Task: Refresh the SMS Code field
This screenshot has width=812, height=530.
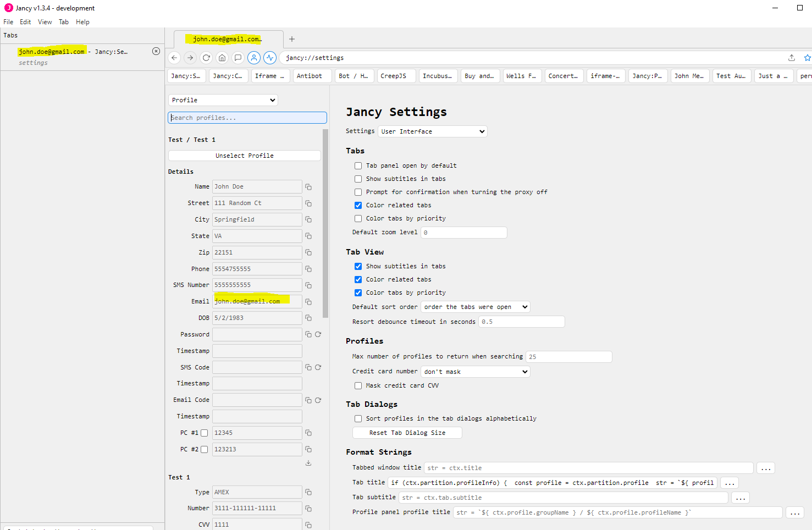Action: click(318, 367)
